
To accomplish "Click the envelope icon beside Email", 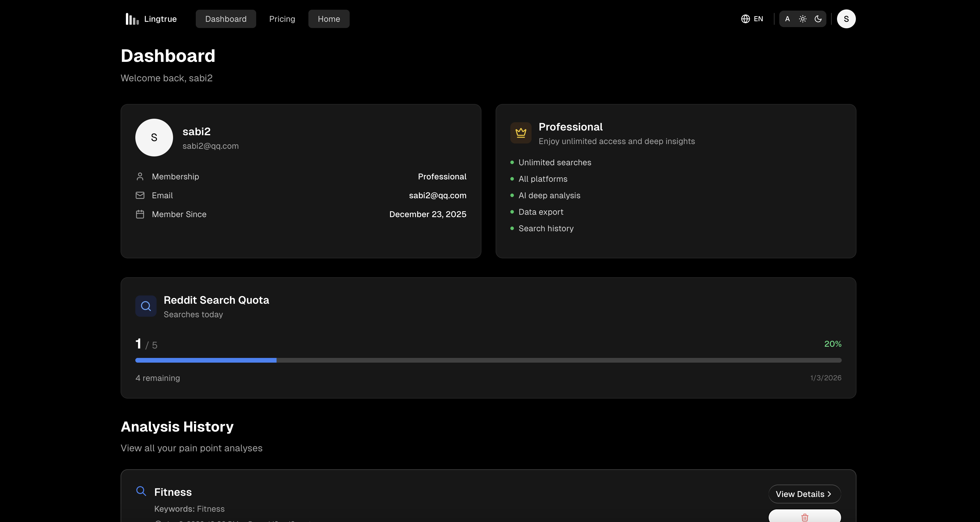I will click(x=140, y=195).
